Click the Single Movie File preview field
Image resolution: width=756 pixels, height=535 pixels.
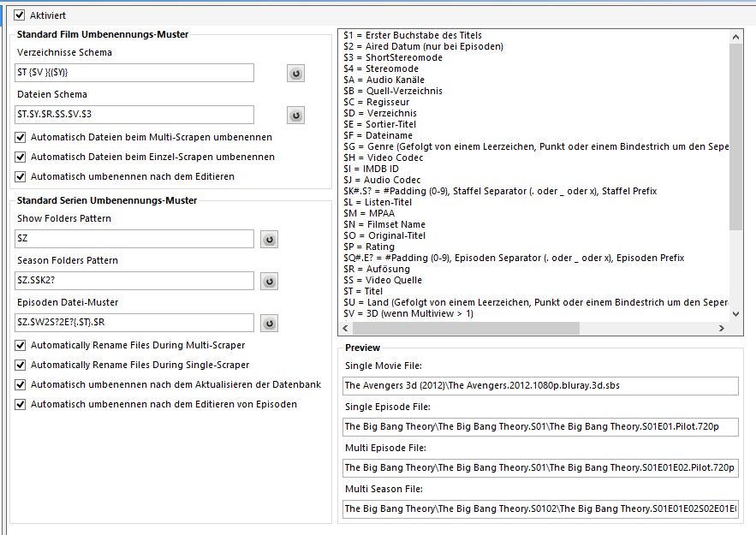coord(540,385)
